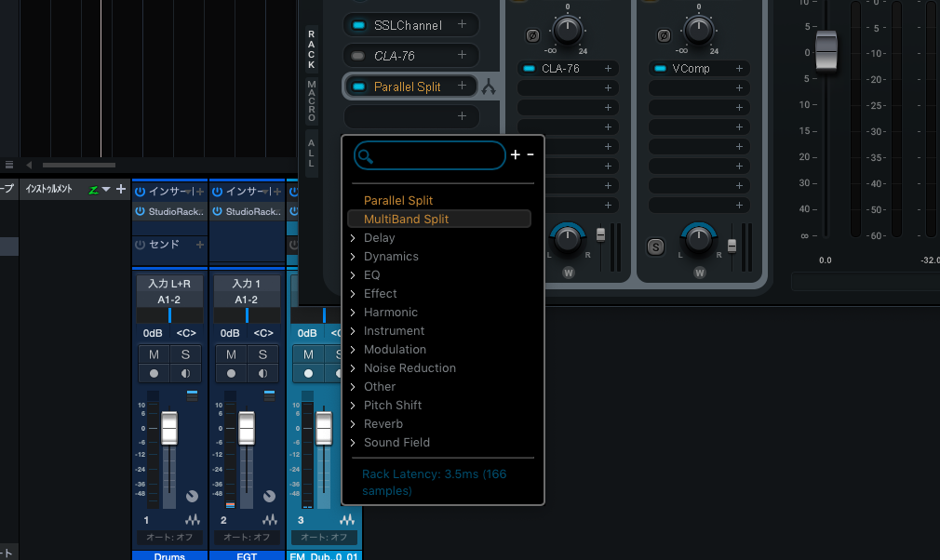Expand the Dynamics category
Image resolution: width=940 pixels, height=560 pixels.
pos(353,257)
